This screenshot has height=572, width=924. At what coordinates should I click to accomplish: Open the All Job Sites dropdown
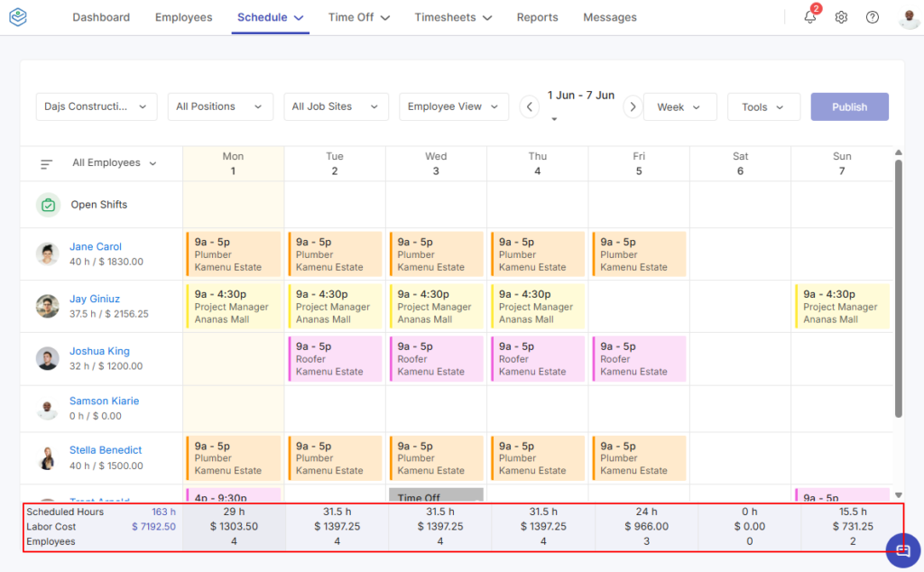[x=336, y=106]
